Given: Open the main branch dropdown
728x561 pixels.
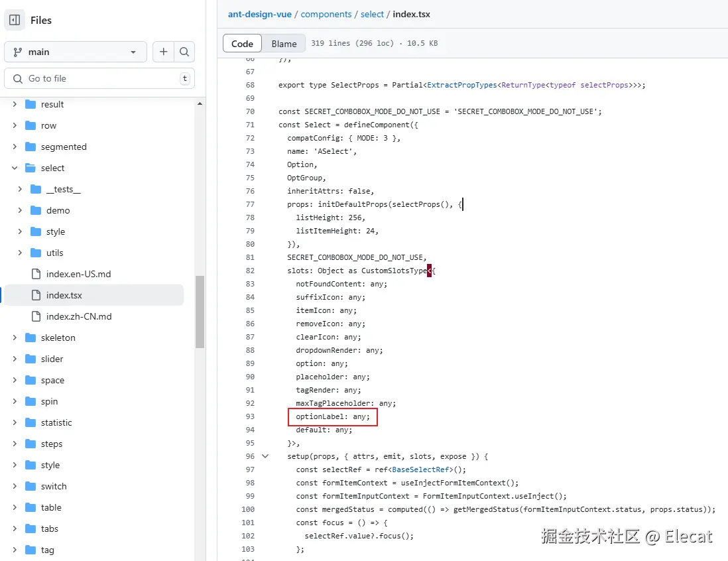Looking at the screenshot, I should tap(76, 52).
